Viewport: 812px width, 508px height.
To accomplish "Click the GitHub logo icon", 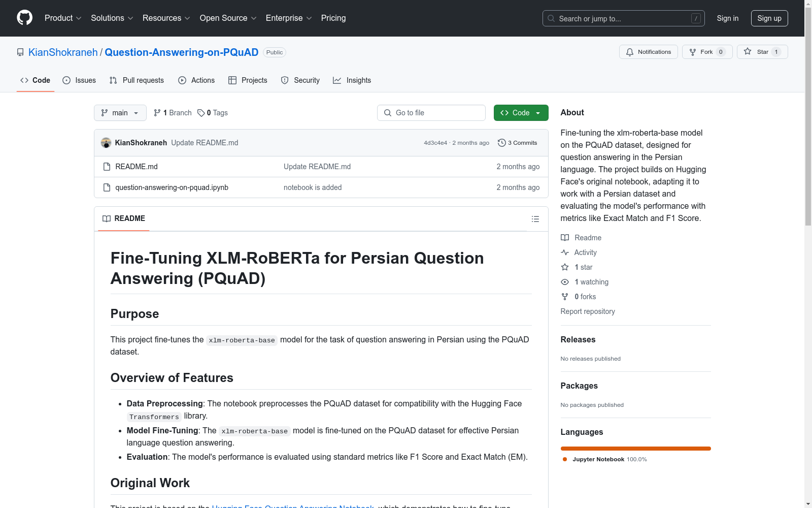I will click(24, 18).
